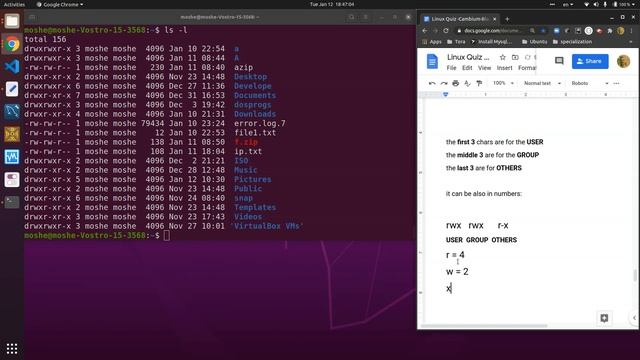640x360 pixels.
Task: Star the Linux Quiz document
Action: (503, 57)
